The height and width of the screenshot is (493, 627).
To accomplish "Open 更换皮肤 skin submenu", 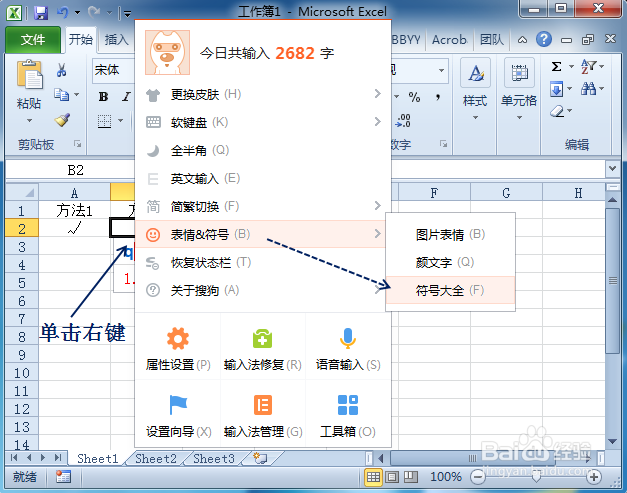I will click(x=263, y=95).
